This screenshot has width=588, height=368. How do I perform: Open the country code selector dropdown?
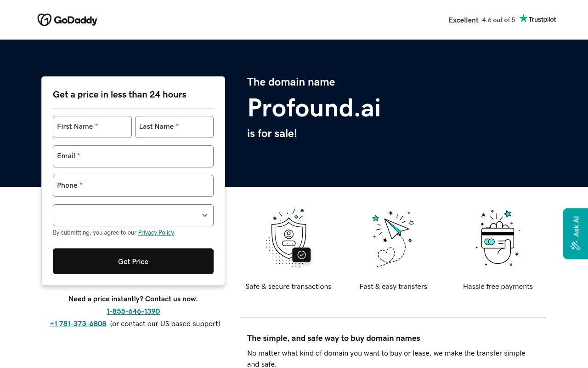[x=133, y=215]
